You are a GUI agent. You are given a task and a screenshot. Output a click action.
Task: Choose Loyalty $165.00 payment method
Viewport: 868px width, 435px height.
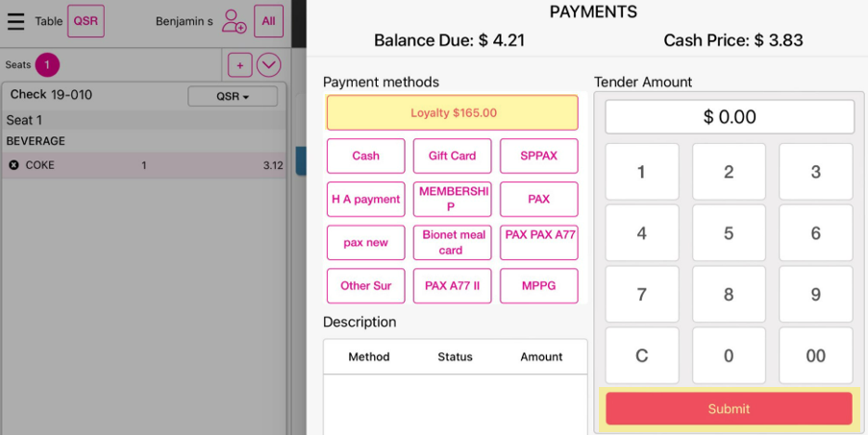pos(453,112)
